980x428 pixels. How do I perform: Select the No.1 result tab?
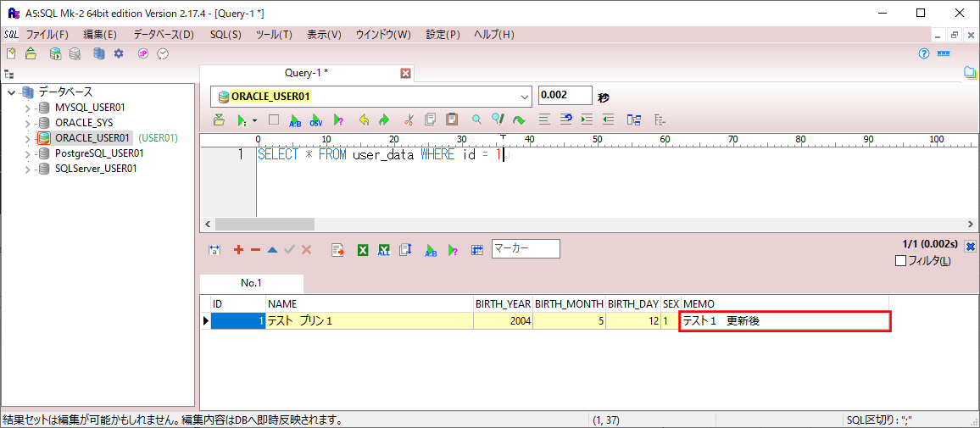(251, 283)
